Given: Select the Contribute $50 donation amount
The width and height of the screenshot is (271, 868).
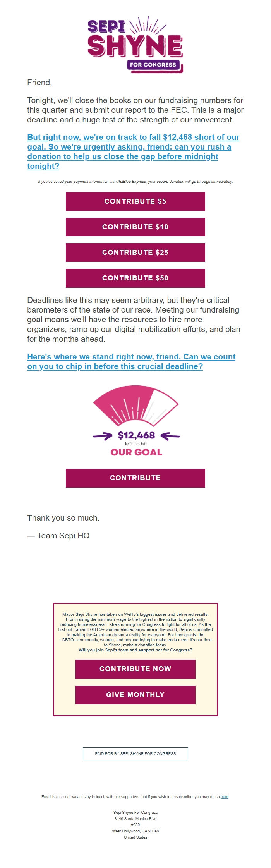Looking at the screenshot, I should [135, 278].
